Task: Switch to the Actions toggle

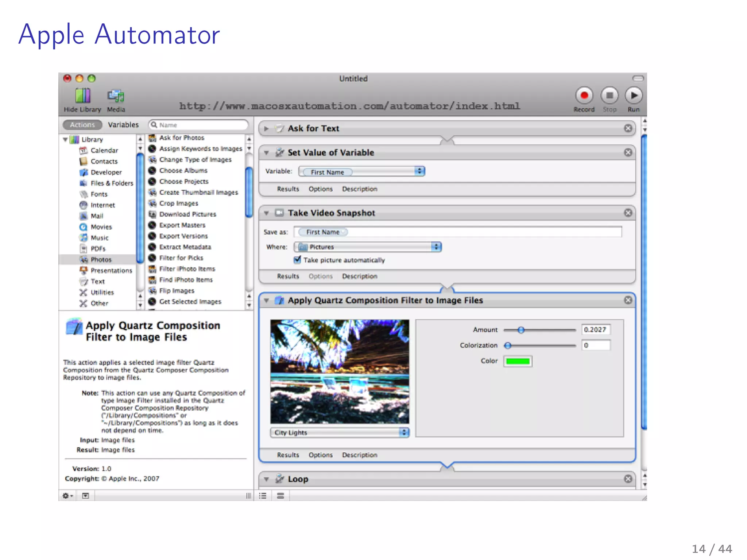Action: coord(82,125)
